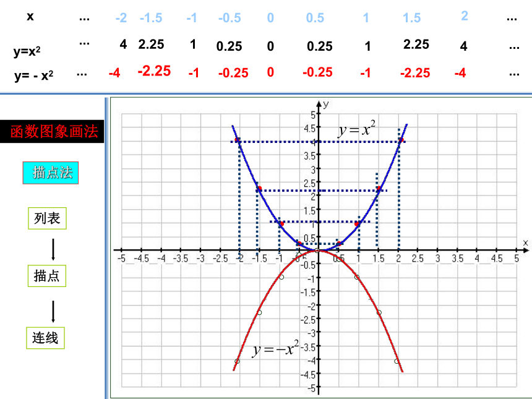Click the hollow point at (-1, -1) on red curve
The image size is (532, 399).
click(281, 277)
